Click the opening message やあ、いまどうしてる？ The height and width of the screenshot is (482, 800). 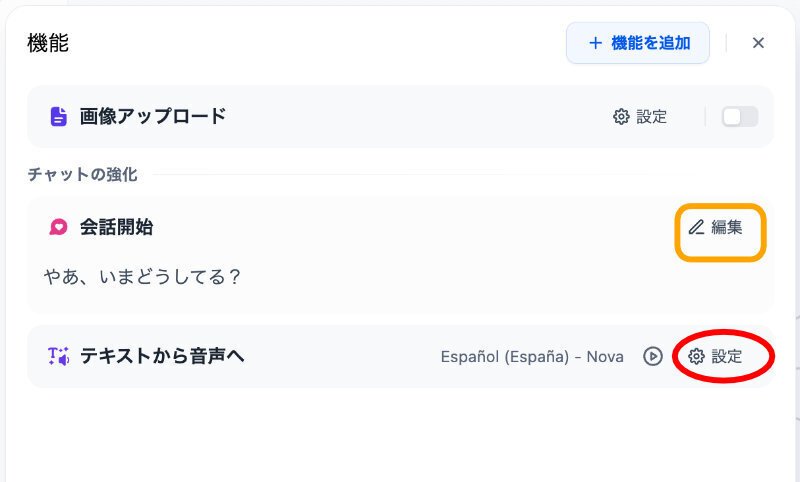[x=142, y=277]
